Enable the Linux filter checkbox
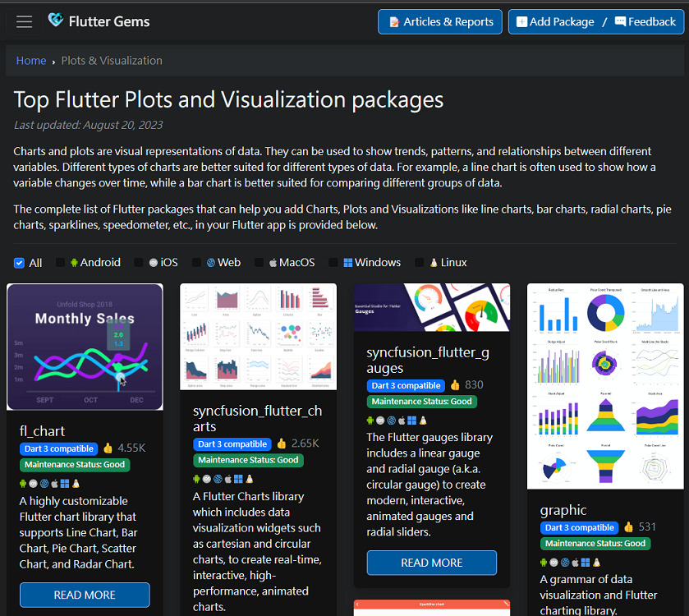 419,262
